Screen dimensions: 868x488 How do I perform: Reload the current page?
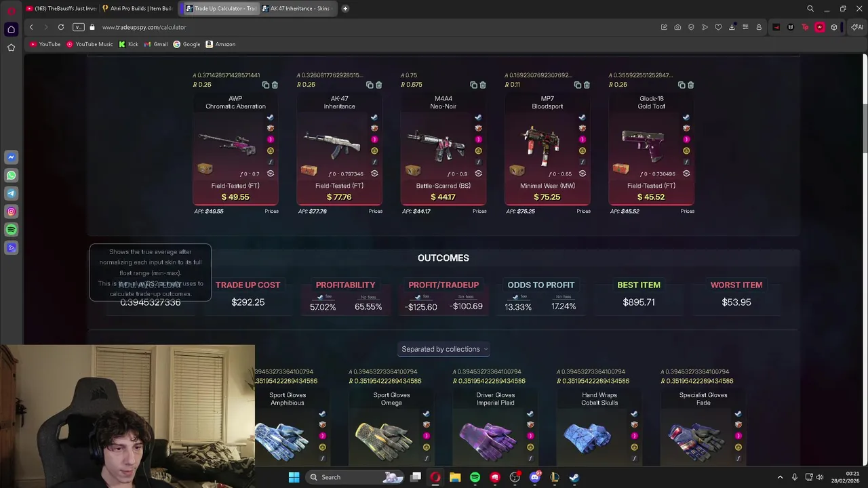pos(61,27)
